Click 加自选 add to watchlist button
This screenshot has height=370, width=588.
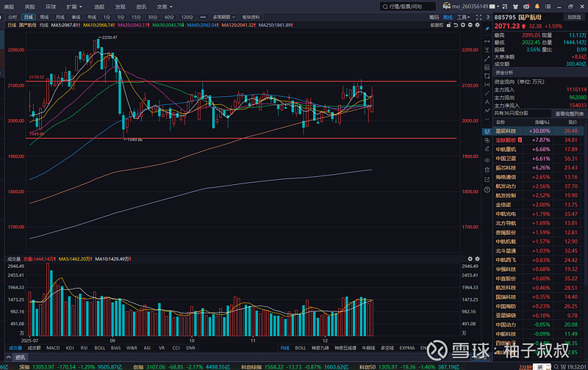coord(573,15)
